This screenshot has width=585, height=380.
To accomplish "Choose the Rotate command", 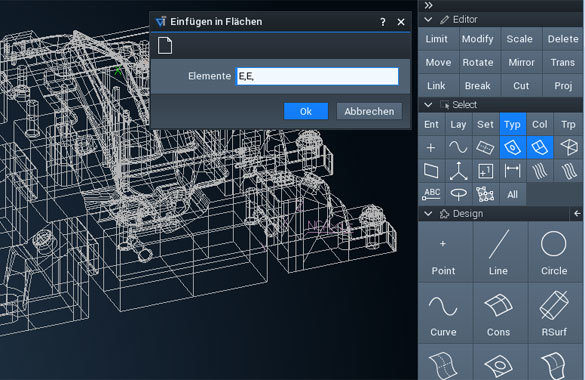I will 480,62.
